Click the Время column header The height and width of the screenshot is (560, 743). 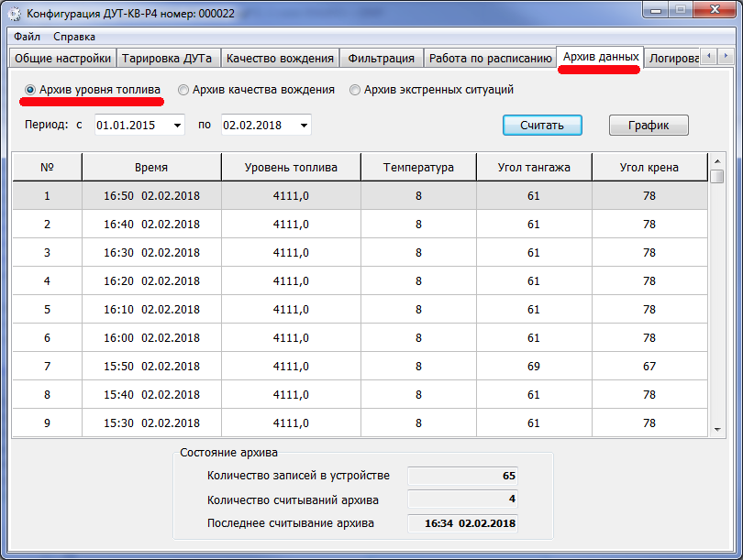point(151,167)
